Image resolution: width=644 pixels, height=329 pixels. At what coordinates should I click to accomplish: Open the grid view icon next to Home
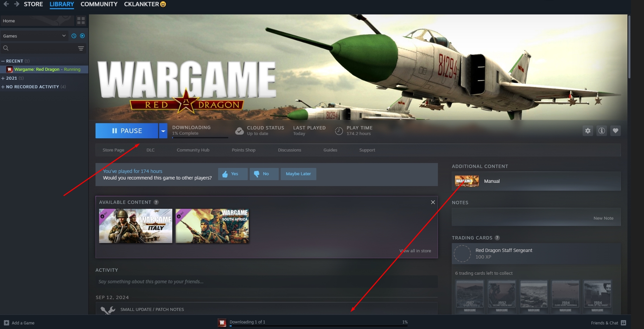[81, 21]
